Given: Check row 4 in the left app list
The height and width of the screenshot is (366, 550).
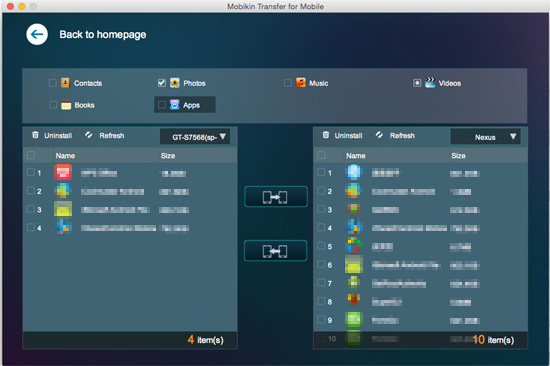Looking at the screenshot, I should [x=31, y=227].
